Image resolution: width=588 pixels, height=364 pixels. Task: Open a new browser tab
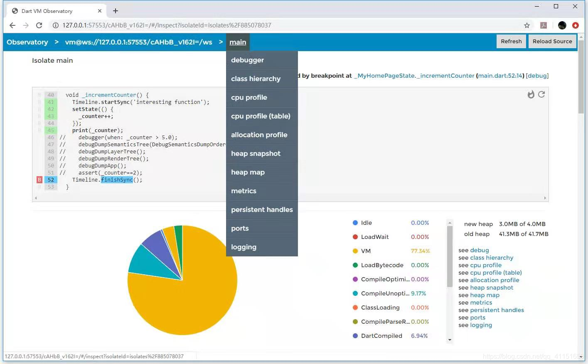(x=116, y=11)
